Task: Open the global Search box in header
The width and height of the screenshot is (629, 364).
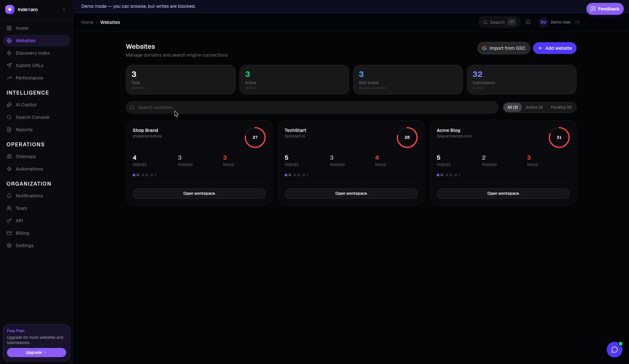Action: [499, 22]
